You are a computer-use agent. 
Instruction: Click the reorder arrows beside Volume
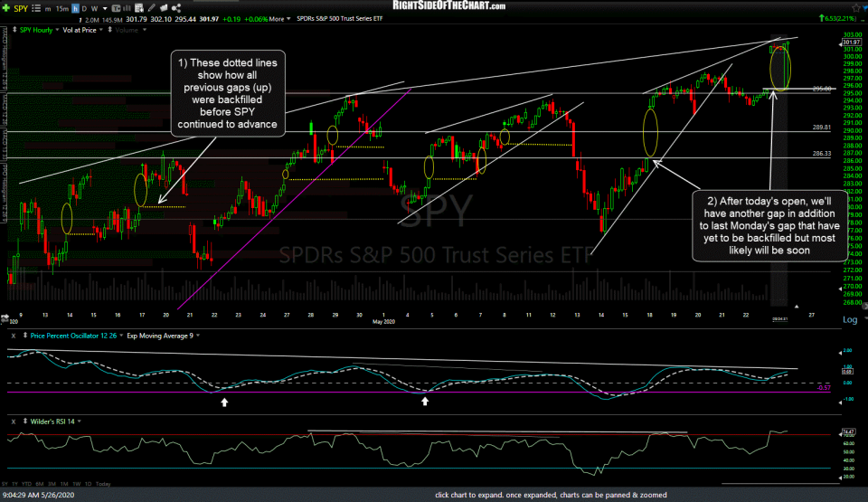tap(109, 30)
